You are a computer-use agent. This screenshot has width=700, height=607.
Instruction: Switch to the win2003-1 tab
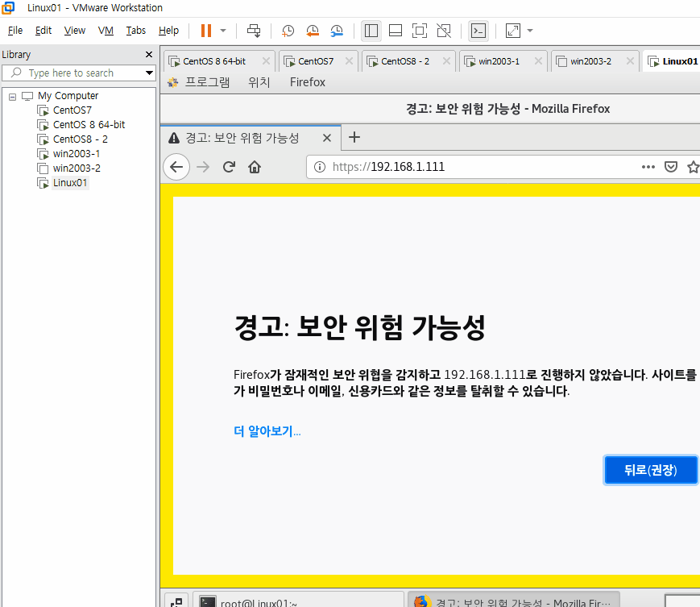point(499,61)
